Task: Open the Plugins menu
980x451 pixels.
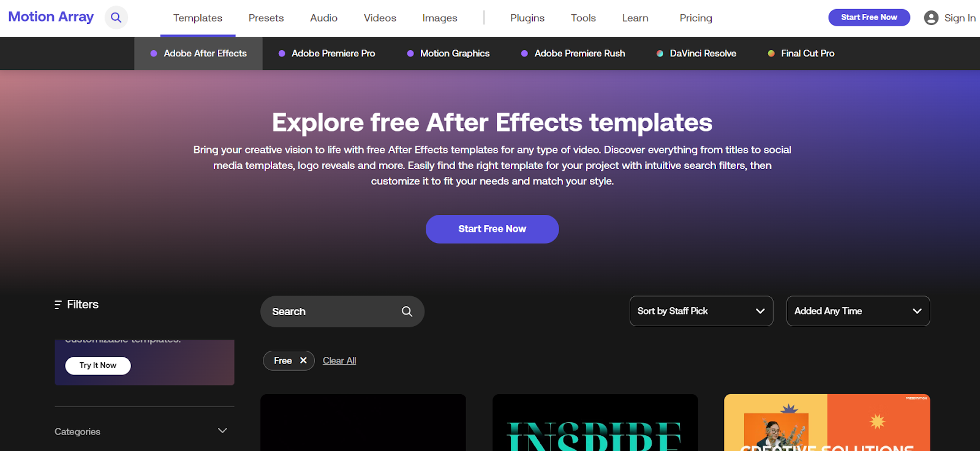Action: 527,18
